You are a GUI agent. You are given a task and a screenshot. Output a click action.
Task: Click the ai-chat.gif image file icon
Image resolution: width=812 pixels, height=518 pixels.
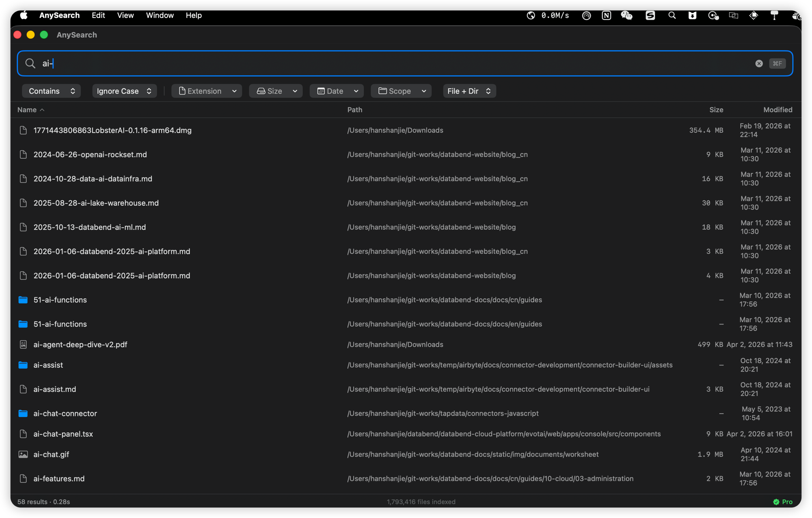(x=23, y=454)
